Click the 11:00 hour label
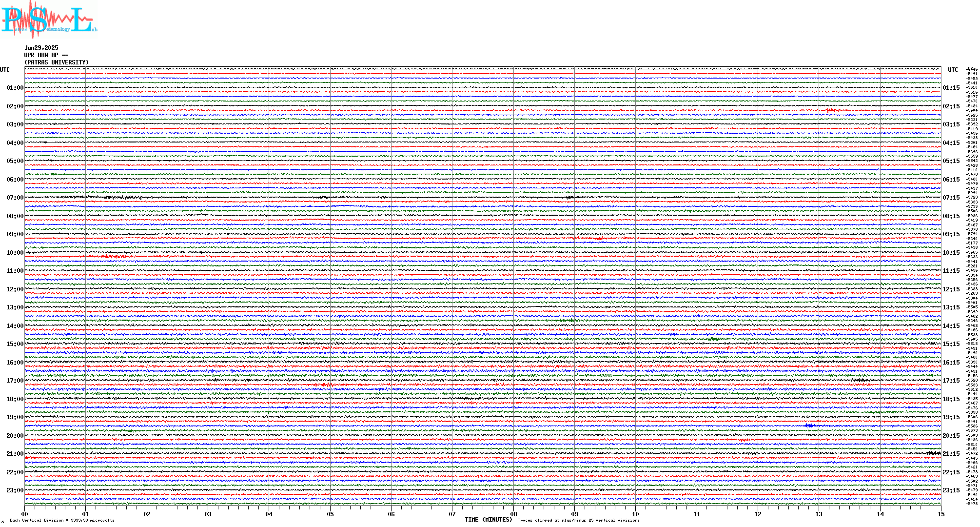This screenshot has width=980, height=527. (x=15, y=271)
